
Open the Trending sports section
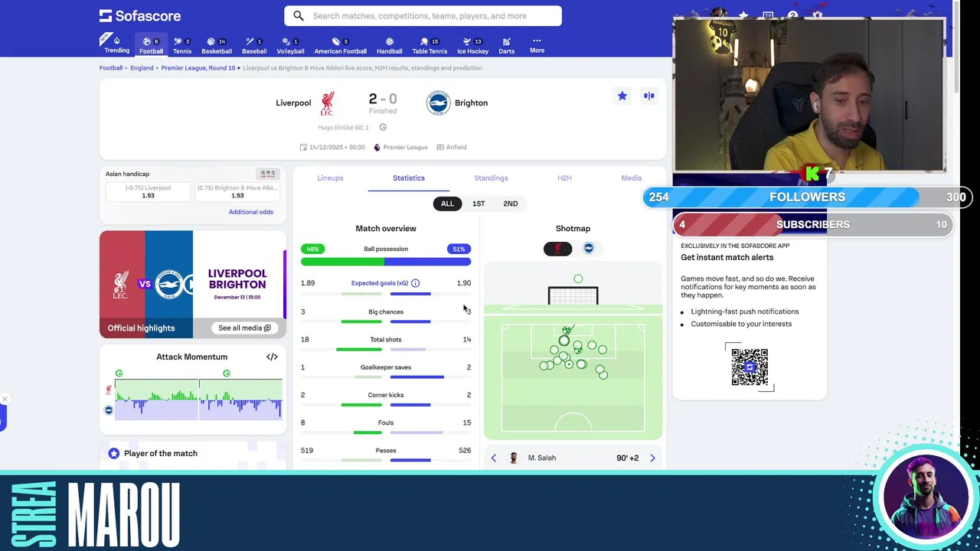point(116,44)
